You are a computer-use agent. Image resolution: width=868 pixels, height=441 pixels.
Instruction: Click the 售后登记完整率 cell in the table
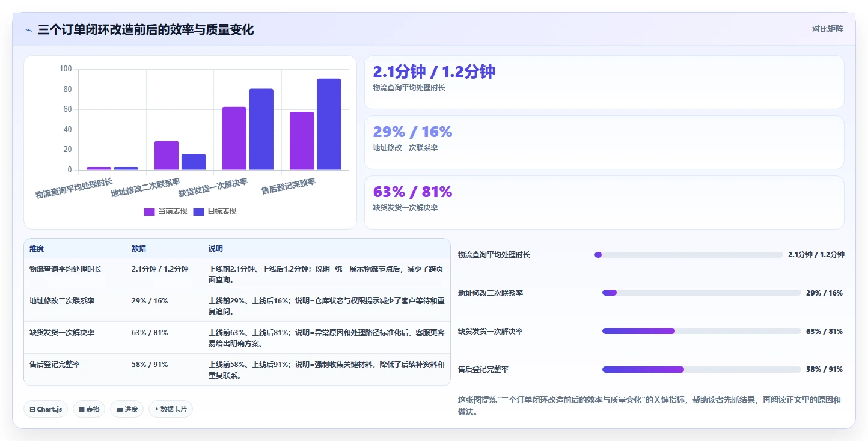pos(55,365)
